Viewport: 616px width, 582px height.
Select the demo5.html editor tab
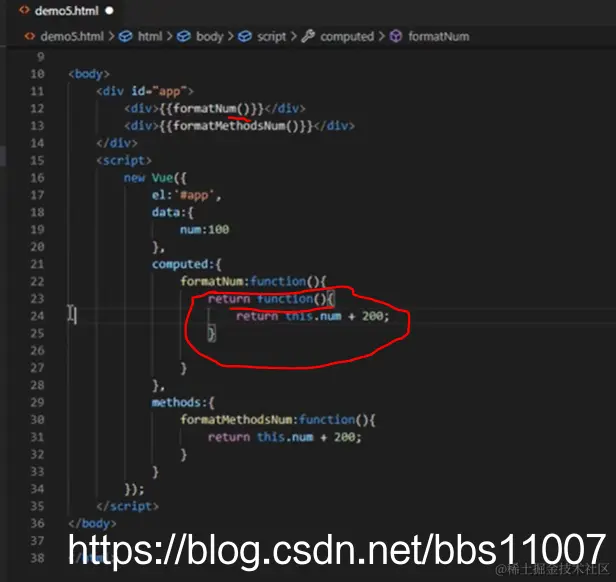tap(66, 11)
